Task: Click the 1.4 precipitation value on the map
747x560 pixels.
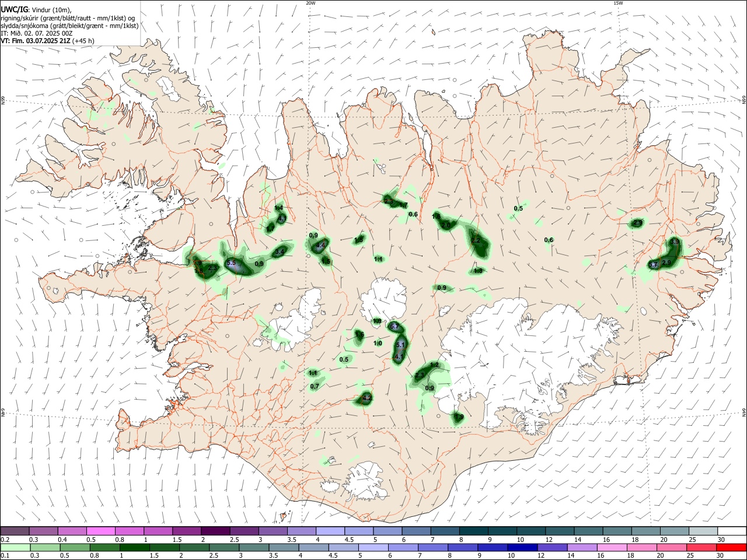Action: [x=278, y=208]
